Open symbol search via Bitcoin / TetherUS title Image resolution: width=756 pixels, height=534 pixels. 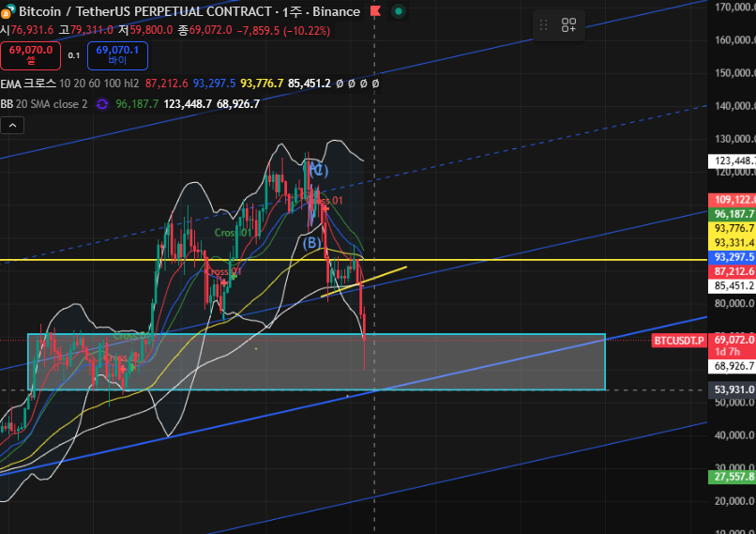tap(189, 11)
